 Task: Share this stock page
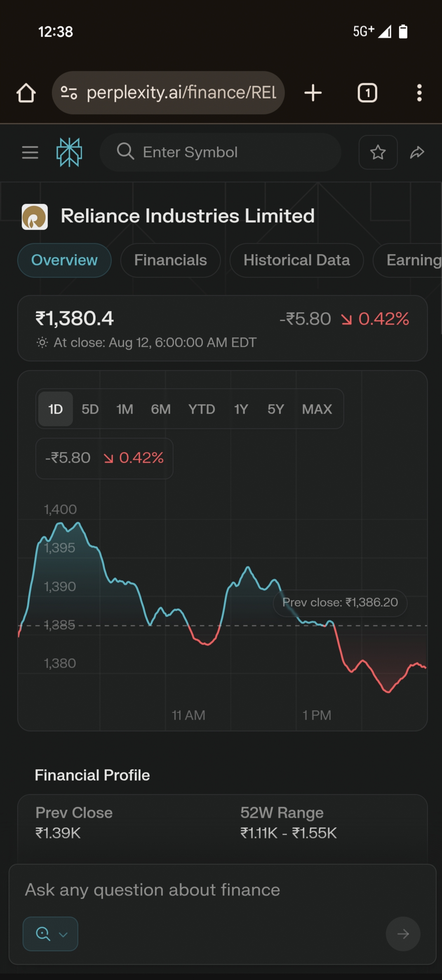pyautogui.click(x=417, y=152)
